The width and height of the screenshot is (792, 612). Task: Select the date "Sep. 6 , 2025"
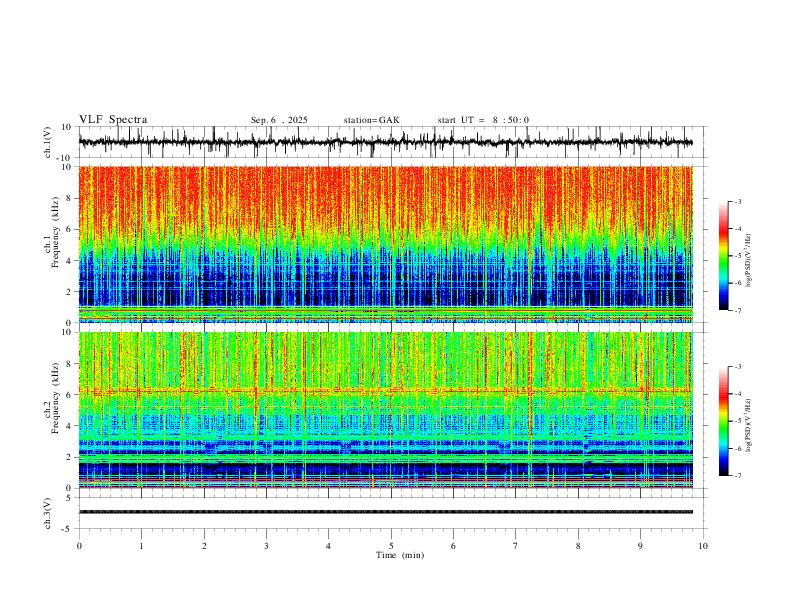click(279, 120)
